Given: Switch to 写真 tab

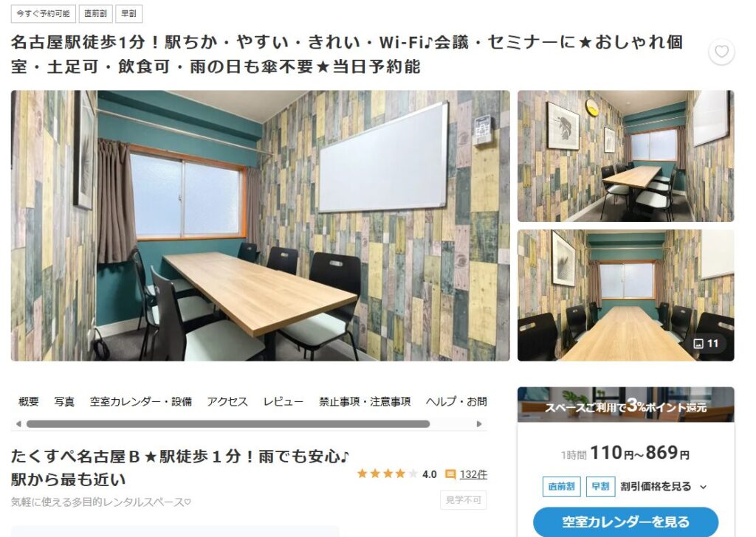Looking at the screenshot, I should point(64,401).
